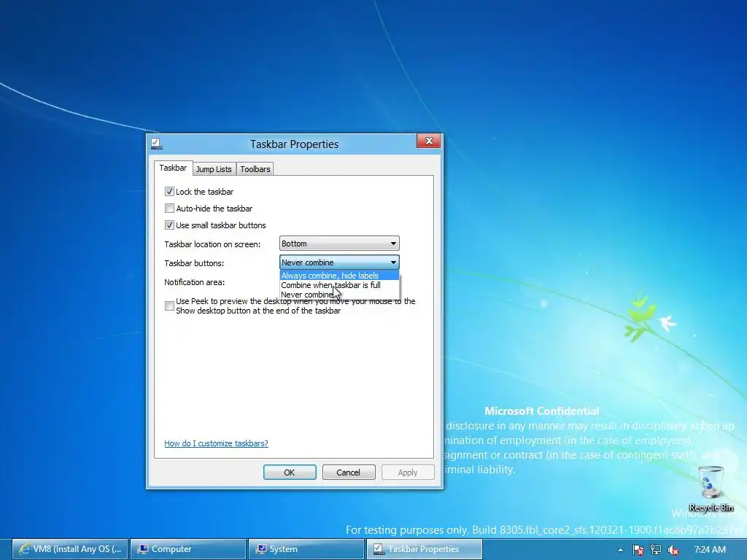The image size is (747, 560).
Task: Switch to the Toolbars tab
Action: (x=255, y=169)
